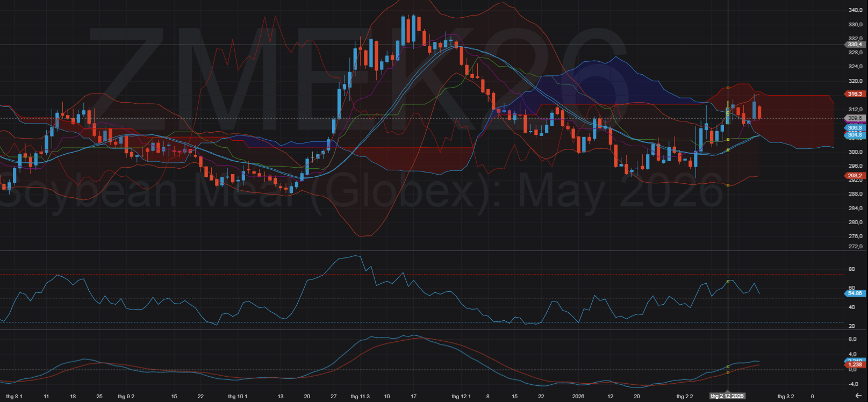Click the blue 54.86 RSI value label
This screenshot has width=868, height=402.
pyautogui.click(x=855, y=293)
